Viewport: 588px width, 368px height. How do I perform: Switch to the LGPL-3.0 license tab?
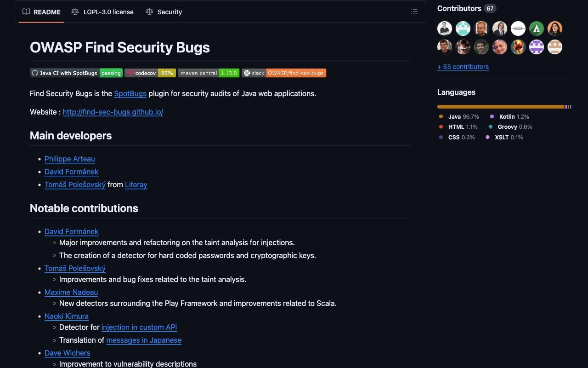tap(102, 12)
